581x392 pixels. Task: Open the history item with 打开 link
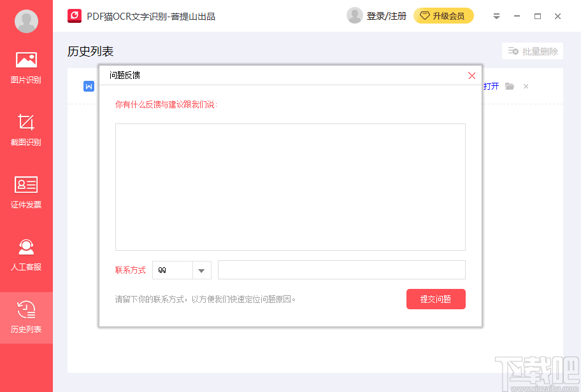(491, 86)
